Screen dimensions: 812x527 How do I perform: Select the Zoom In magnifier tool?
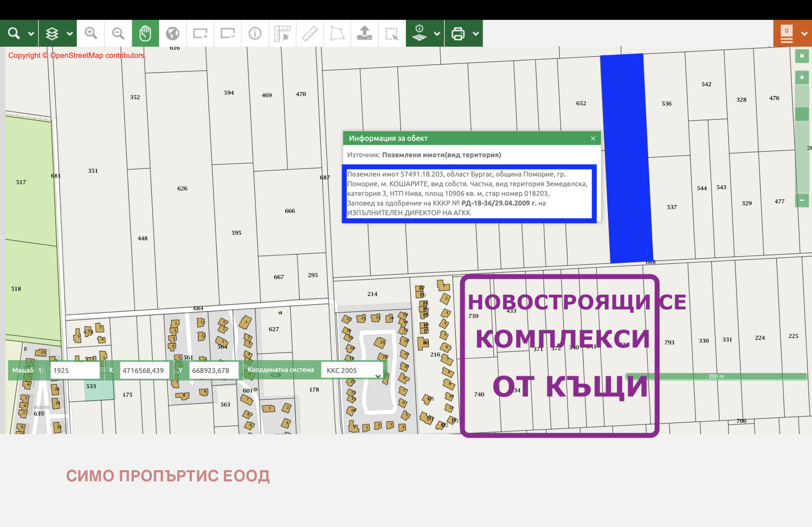pyautogui.click(x=91, y=33)
